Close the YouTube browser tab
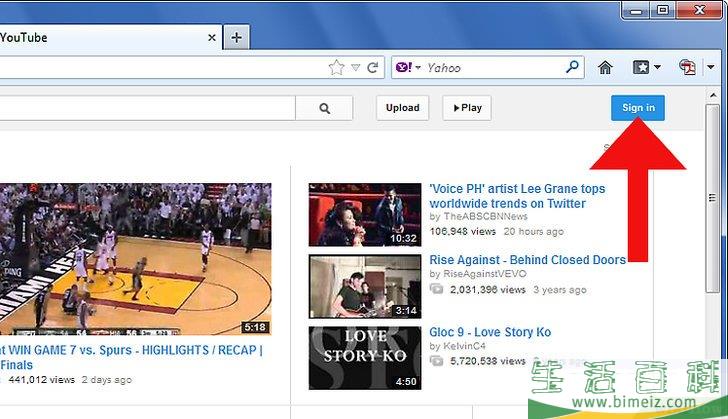Viewport: 728px width, 419px height. 212,38
